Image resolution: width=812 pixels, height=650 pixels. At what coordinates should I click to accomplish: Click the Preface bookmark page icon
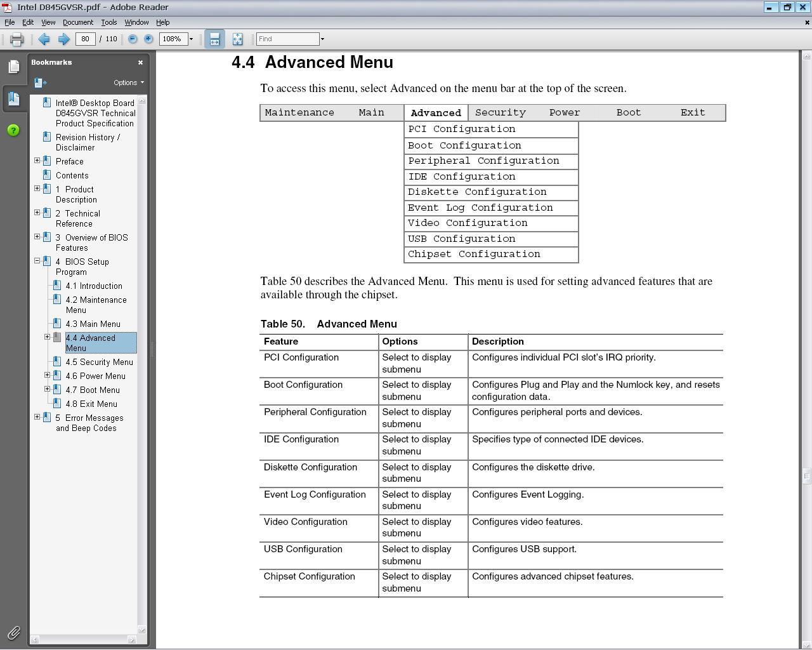[x=47, y=161]
